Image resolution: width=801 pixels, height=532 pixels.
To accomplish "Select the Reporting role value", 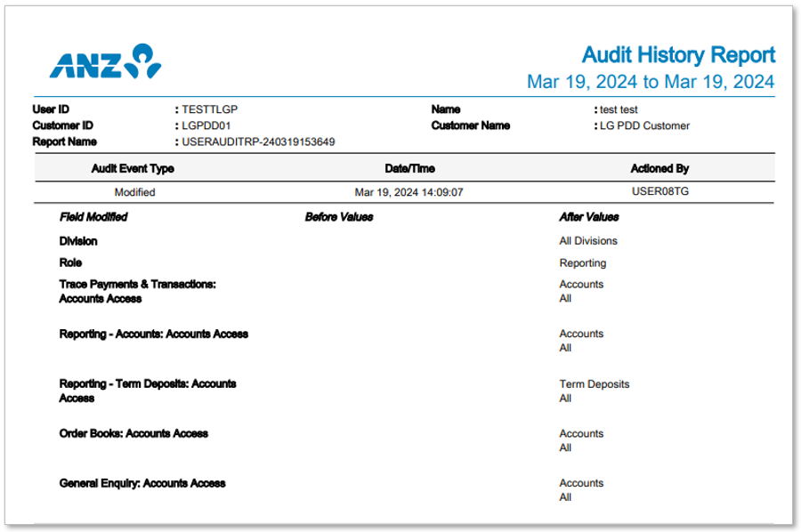I will [x=584, y=263].
